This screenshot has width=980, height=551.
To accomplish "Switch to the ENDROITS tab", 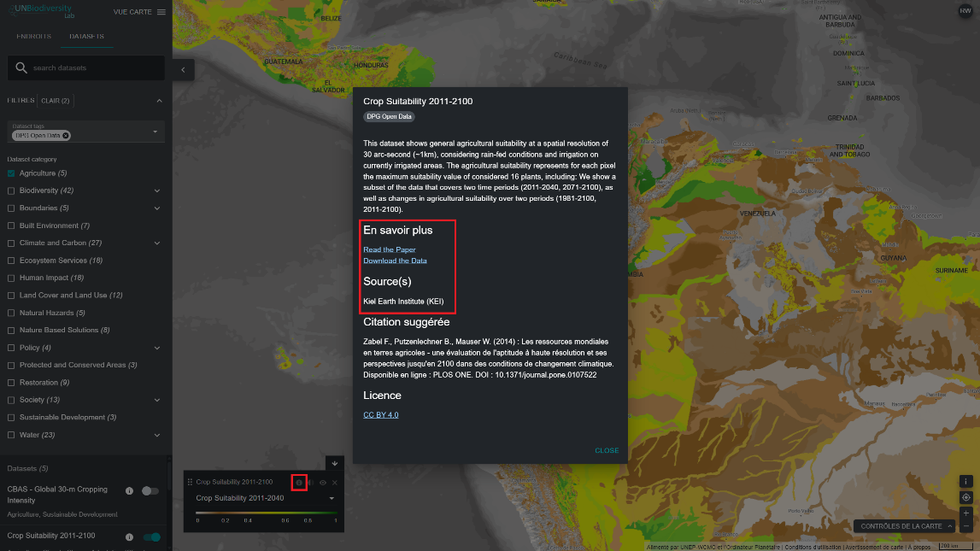I will 34,36.
